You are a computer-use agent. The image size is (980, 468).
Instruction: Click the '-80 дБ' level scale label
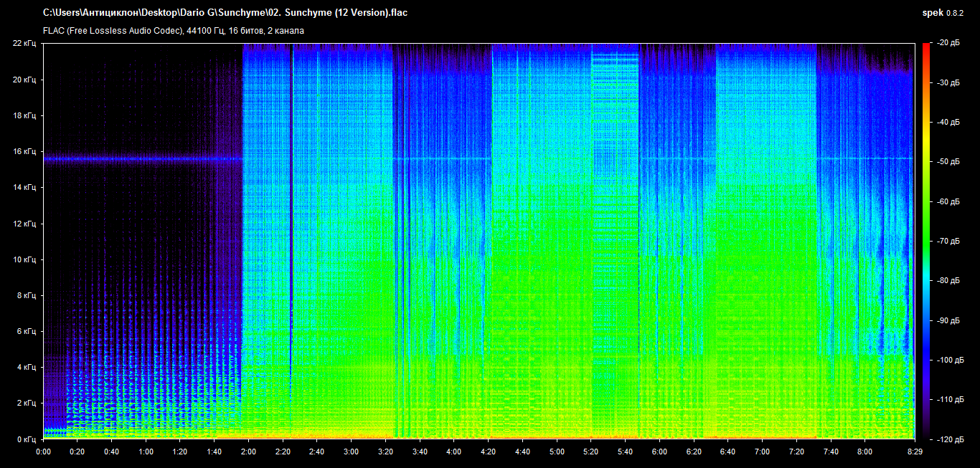pyautogui.click(x=947, y=280)
